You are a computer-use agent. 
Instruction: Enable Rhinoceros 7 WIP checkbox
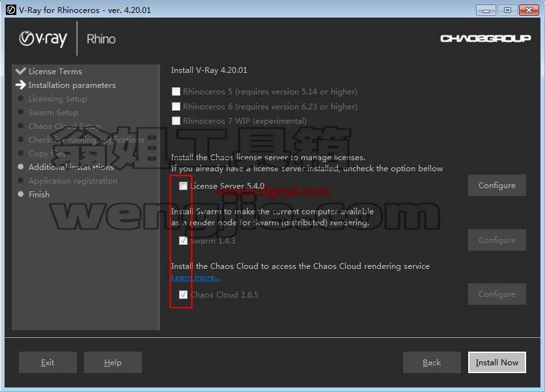(176, 120)
